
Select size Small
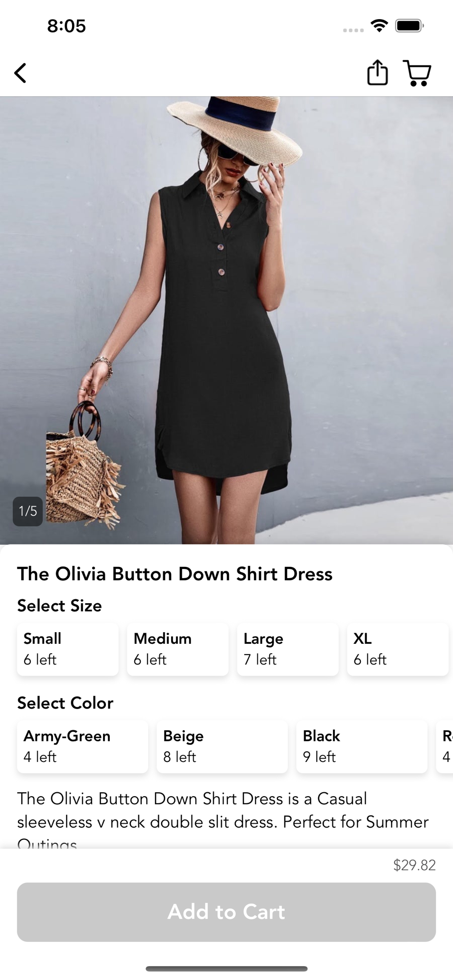(68, 649)
